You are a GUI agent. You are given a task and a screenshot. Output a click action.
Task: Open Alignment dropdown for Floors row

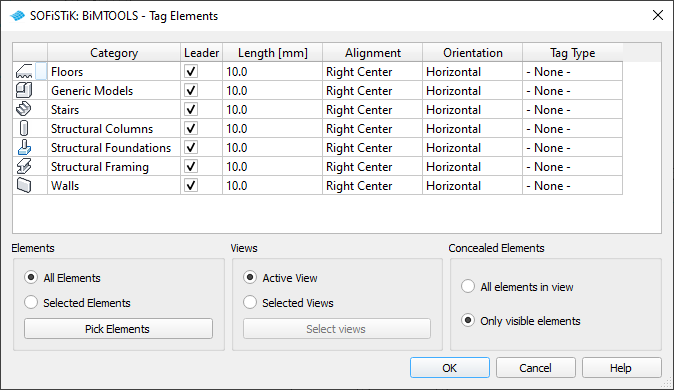[x=372, y=71]
